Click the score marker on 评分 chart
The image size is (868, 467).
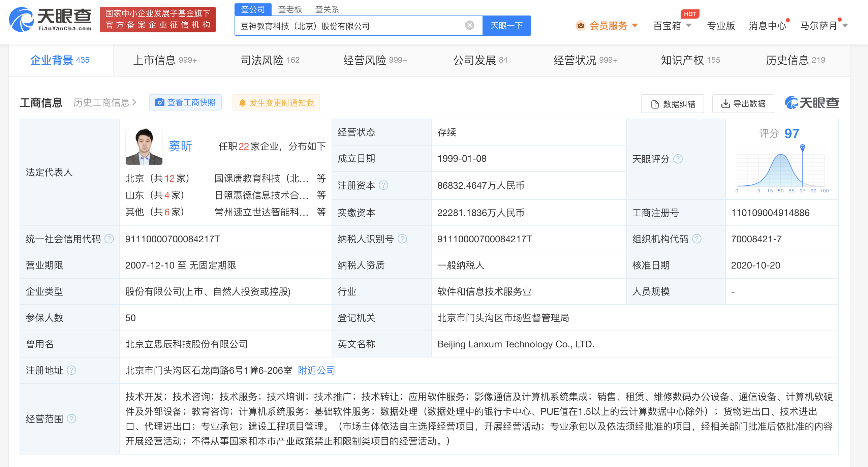802,147
